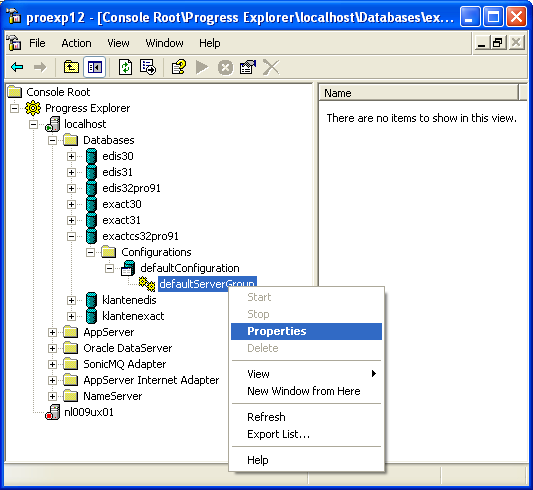Minimize the inner console child window
This screenshot has height=490, width=533.
click(482, 43)
